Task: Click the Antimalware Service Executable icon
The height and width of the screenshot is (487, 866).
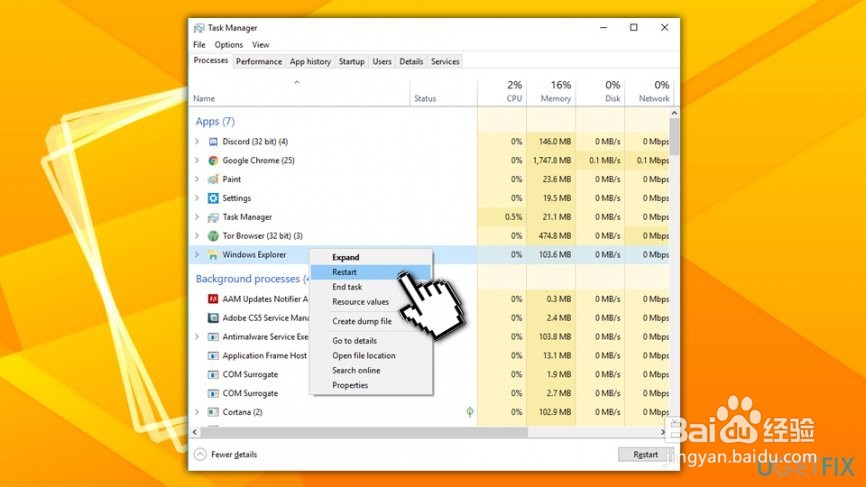Action: click(x=213, y=337)
